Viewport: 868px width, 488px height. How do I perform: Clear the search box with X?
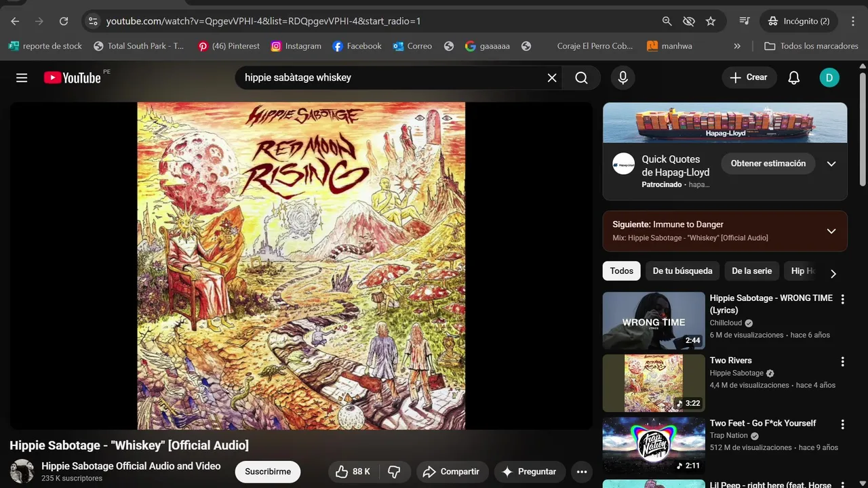tap(552, 78)
